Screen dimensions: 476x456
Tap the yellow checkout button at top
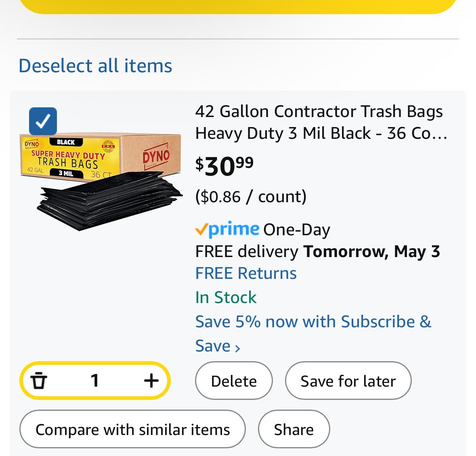tap(238, 6)
